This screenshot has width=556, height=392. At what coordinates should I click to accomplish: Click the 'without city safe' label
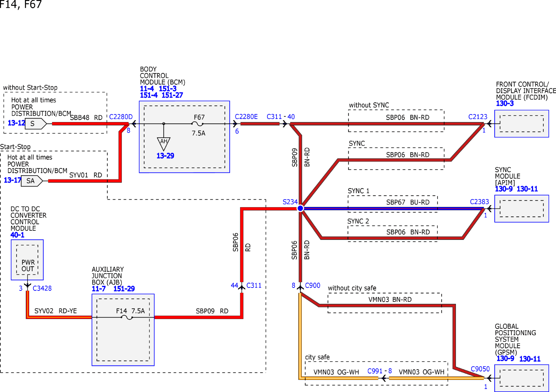click(x=352, y=288)
